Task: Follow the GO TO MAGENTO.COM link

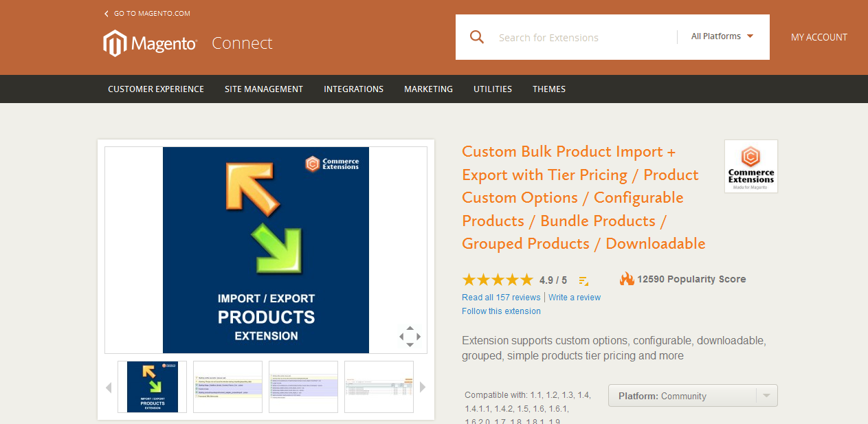Action: pos(152,14)
